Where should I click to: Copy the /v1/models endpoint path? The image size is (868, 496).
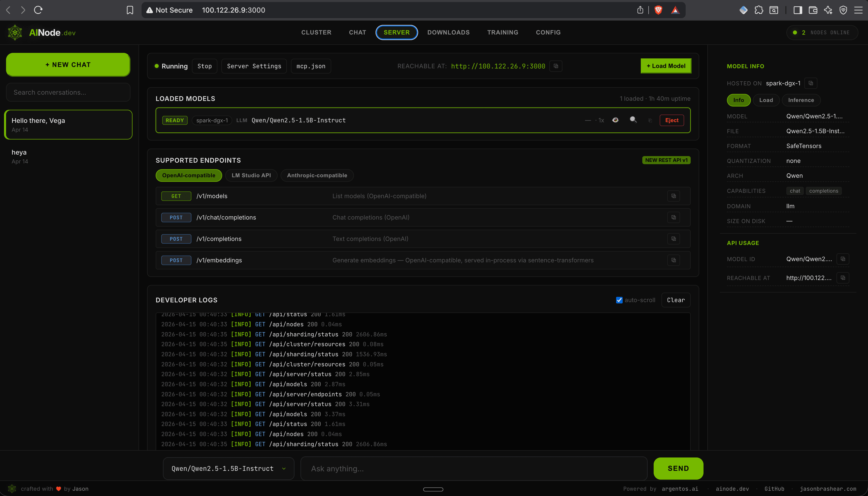pos(673,196)
